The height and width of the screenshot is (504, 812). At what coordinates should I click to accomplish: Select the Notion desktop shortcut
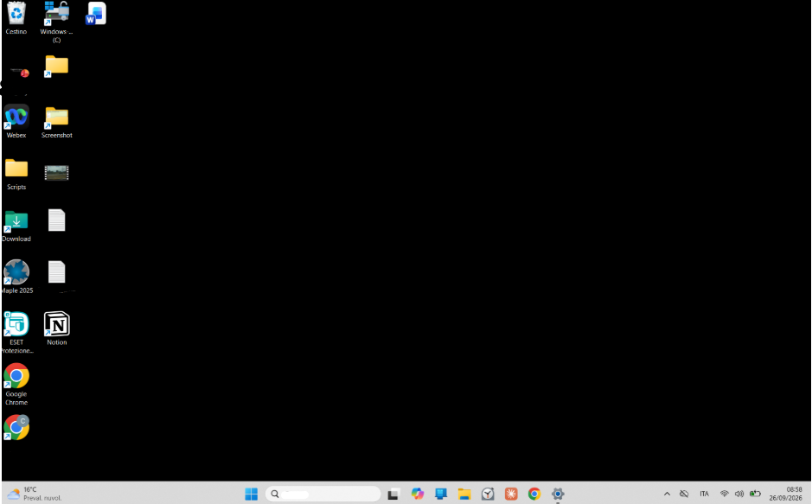pos(56,329)
